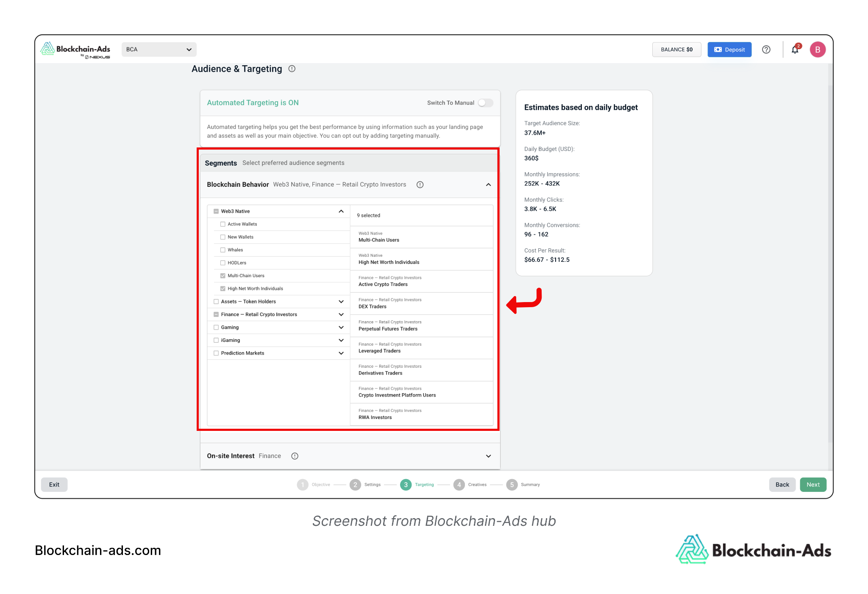This screenshot has width=868, height=594.
Task: Expand the Gaming group chevron
Action: tap(341, 328)
